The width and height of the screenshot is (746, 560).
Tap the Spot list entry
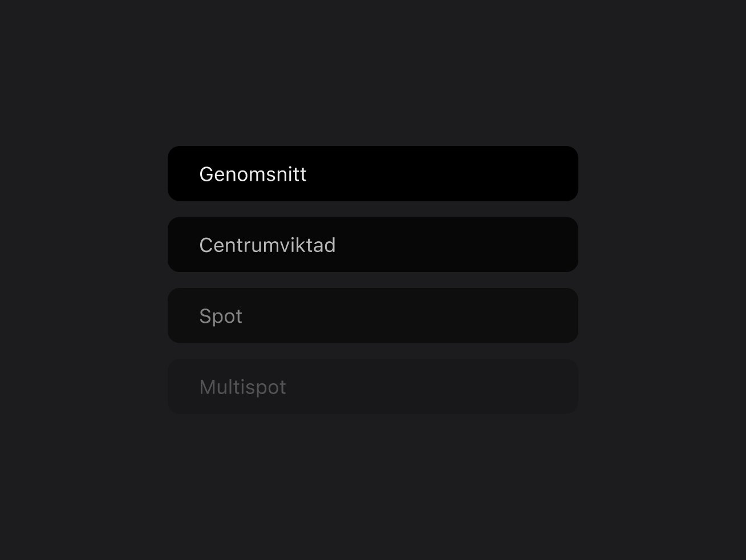(372, 315)
